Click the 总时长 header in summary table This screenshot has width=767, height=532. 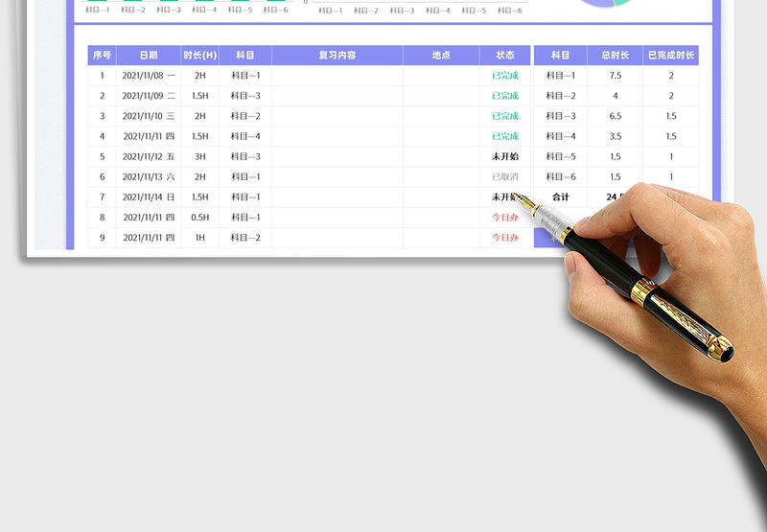point(615,56)
